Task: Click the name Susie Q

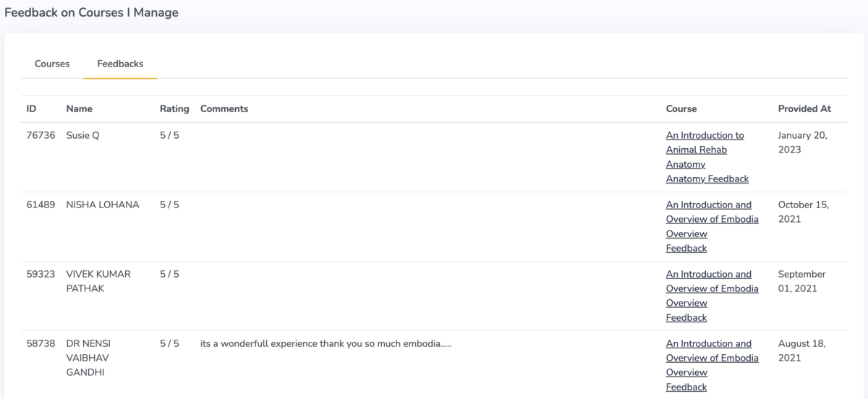Action: tap(82, 135)
